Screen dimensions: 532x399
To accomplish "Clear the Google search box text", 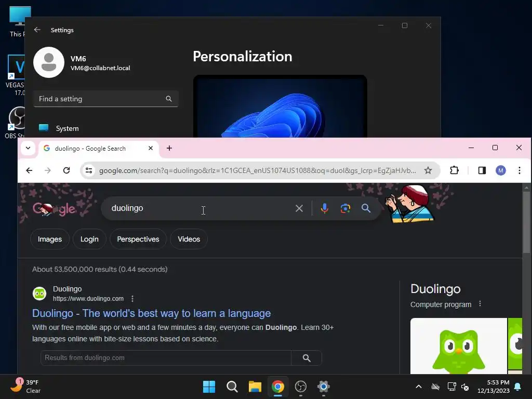I will [299, 208].
